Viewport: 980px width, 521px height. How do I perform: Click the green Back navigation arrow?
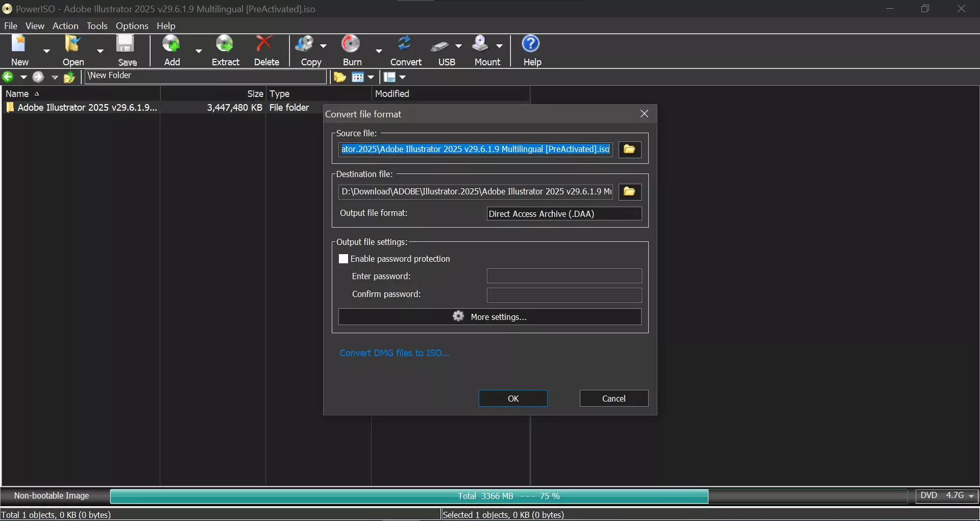[8, 77]
